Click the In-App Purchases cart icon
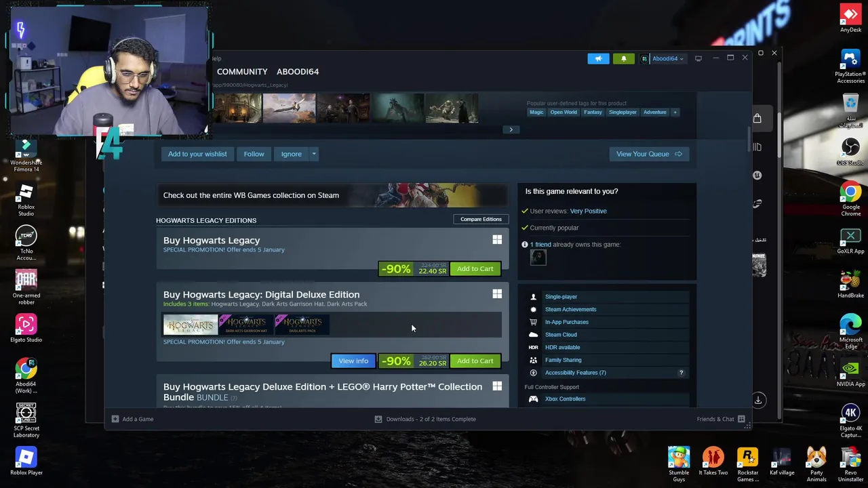Viewport: 868px width, 488px height. tap(533, 322)
